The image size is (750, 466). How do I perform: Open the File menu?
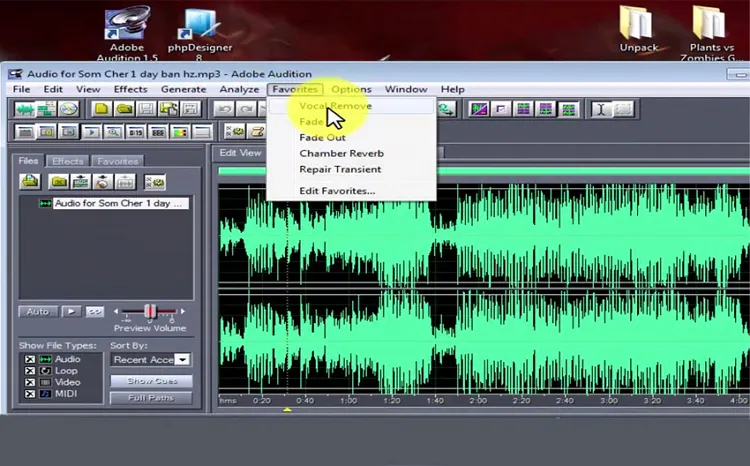[22, 89]
